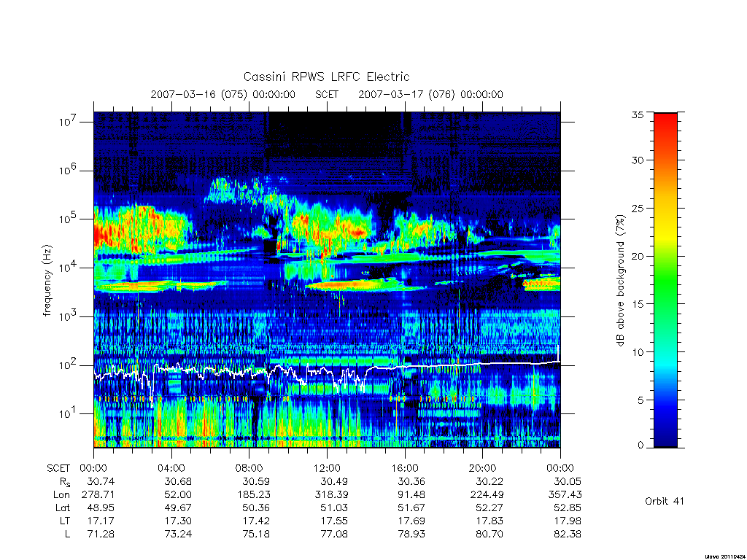Click the start time '2007-03-16 (075) 00:00:00'
747x560 pixels.
click(x=223, y=94)
